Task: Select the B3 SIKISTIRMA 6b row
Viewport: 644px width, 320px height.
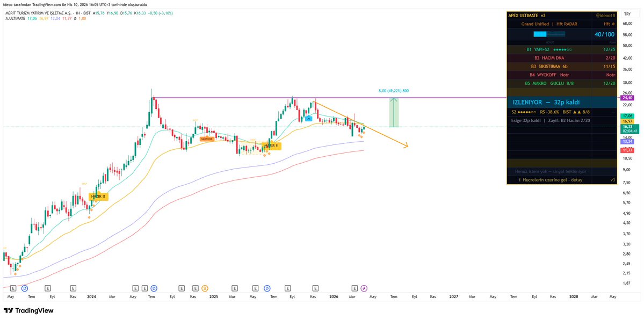Action: pyautogui.click(x=562, y=66)
